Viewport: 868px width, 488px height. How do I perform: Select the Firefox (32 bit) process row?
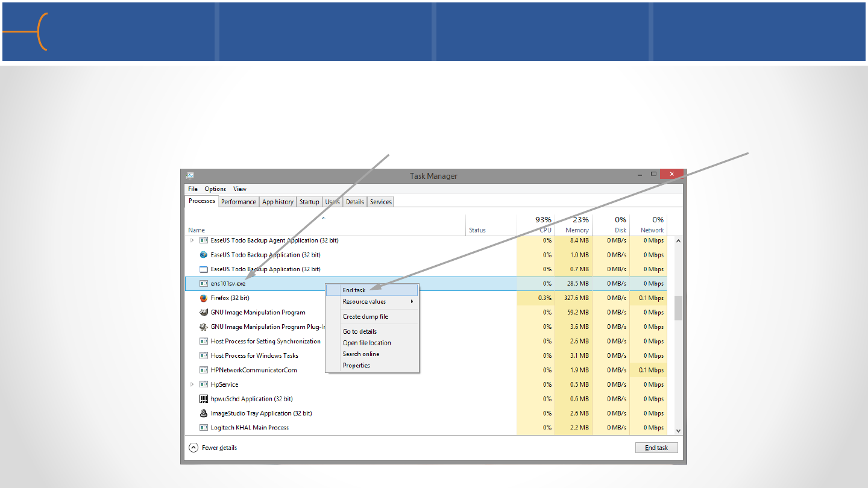(x=426, y=298)
